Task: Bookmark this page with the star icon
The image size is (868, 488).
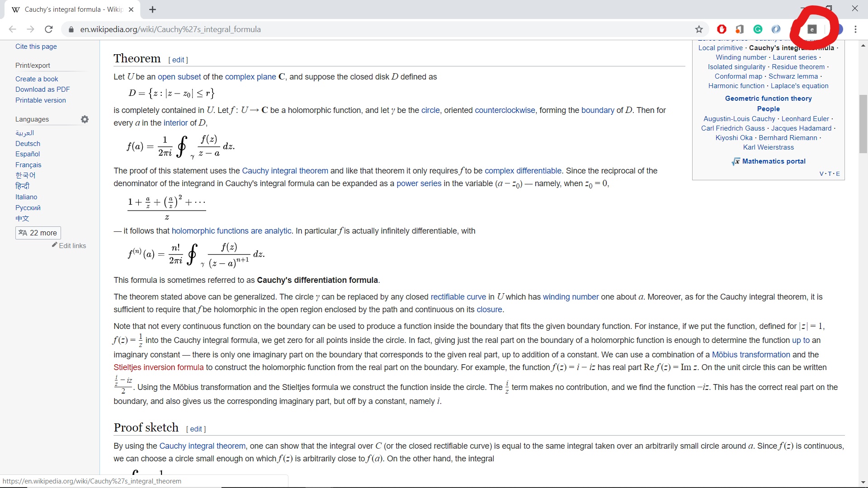Action: tap(699, 29)
